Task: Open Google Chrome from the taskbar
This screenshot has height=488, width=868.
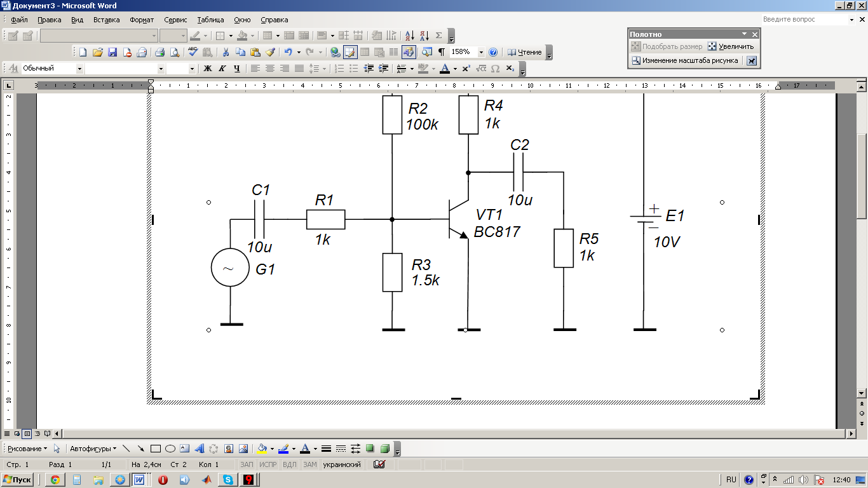Action: click(55, 480)
